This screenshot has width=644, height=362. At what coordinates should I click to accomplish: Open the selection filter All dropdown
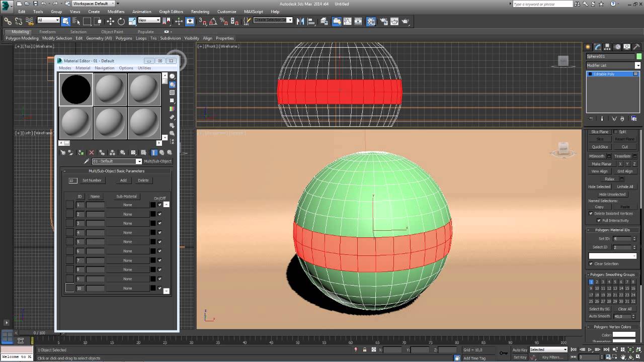tap(48, 20)
